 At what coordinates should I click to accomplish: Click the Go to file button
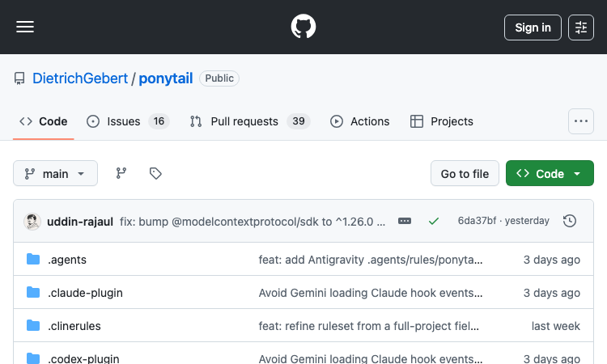[x=465, y=173]
